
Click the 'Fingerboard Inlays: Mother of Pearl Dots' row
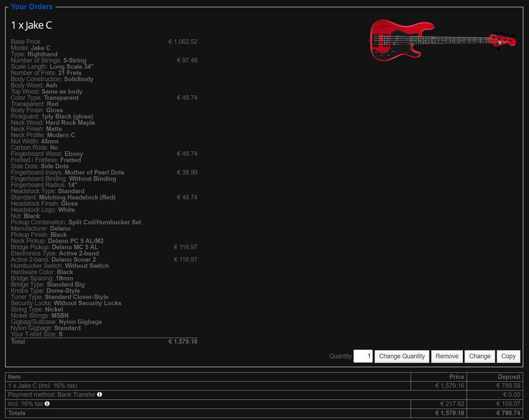click(67, 173)
